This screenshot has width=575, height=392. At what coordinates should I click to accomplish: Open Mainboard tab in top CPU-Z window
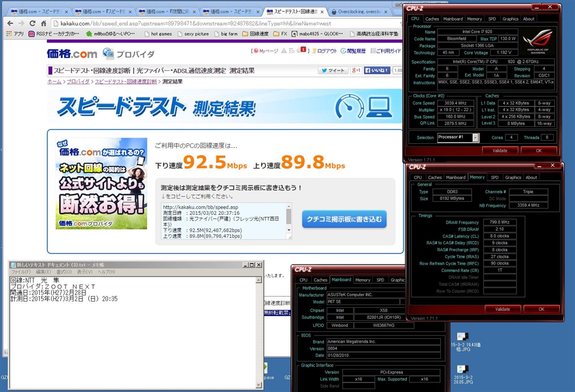tap(453, 19)
